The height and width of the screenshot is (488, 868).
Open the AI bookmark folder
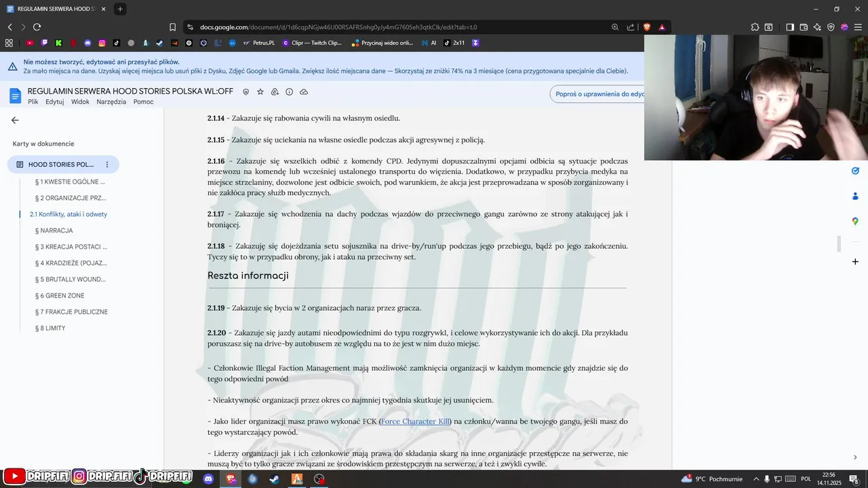(x=429, y=43)
